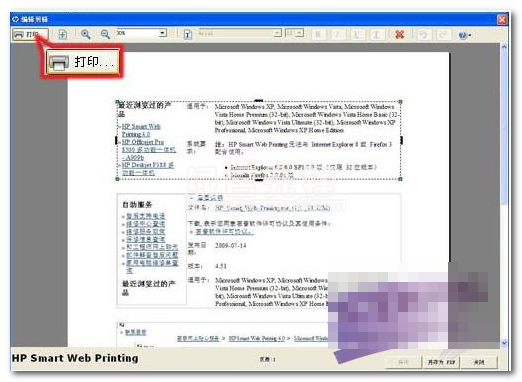Screen dimensions: 522x382
Task: Toggle underline formatting
Action: click(357, 34)
